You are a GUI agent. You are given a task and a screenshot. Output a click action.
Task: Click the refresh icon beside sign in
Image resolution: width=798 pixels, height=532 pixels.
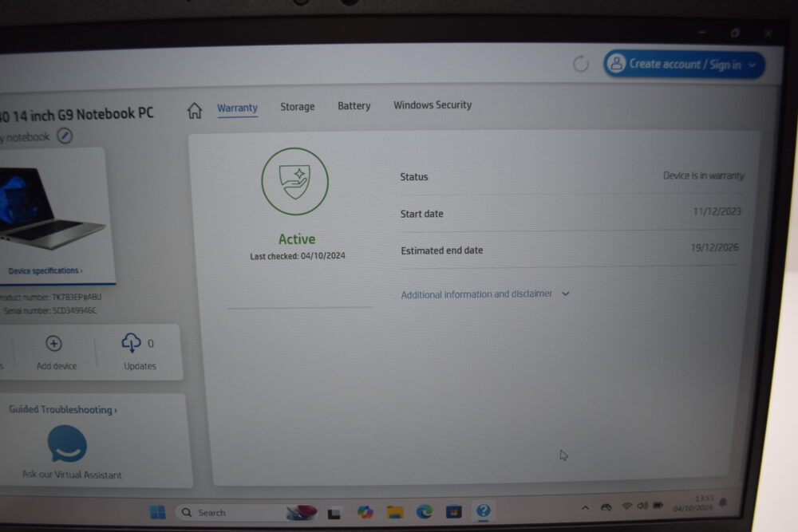click(x=581, y=64)
